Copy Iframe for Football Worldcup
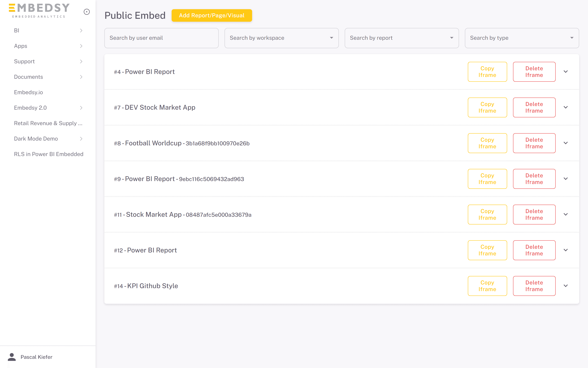Image resolution: width=588 pixels, height=368 pixels. coord(487,143)
